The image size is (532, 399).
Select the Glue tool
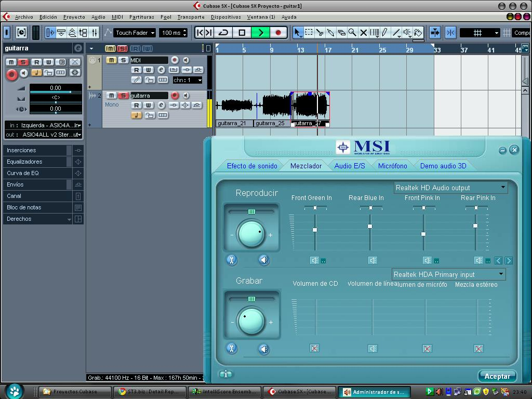(330, 33)
